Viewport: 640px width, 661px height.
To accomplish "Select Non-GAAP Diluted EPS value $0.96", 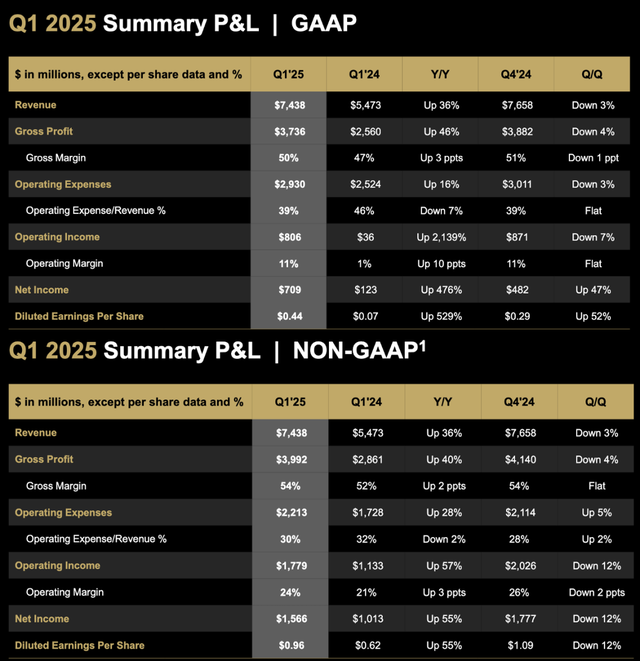I will [x=287, y=645].
